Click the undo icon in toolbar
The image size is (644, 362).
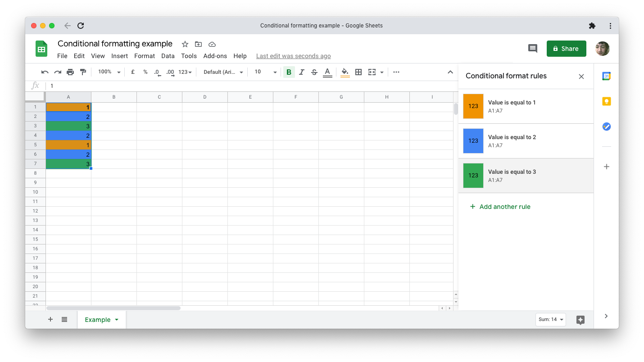[45, 72]
